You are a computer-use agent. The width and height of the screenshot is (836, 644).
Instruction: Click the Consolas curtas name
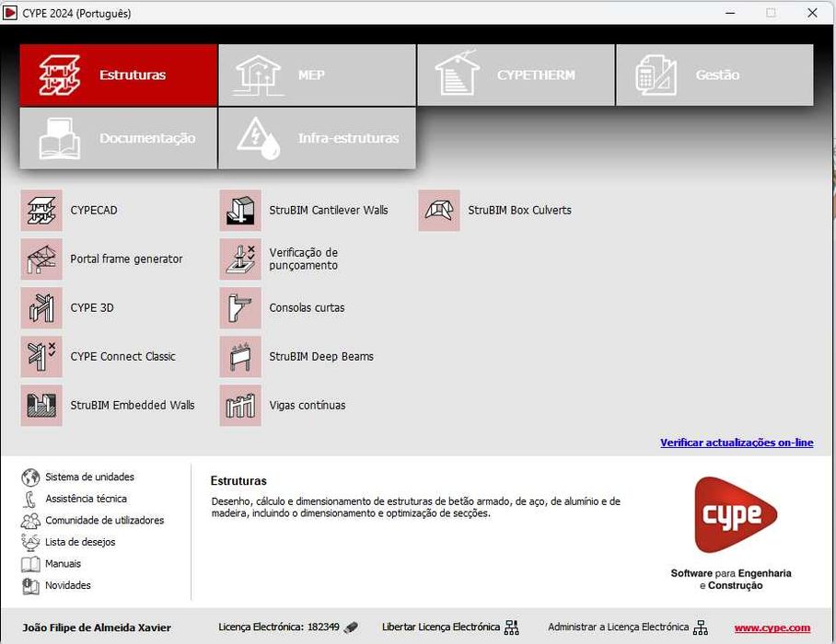click(307, 308)
